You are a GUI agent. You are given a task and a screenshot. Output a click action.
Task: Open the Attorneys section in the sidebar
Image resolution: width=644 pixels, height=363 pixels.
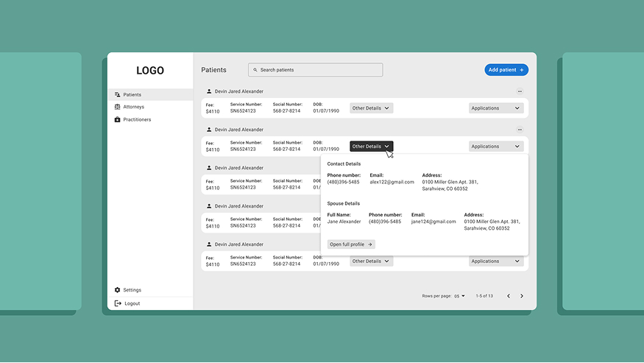pyautogui.click(x=150, y=107)
